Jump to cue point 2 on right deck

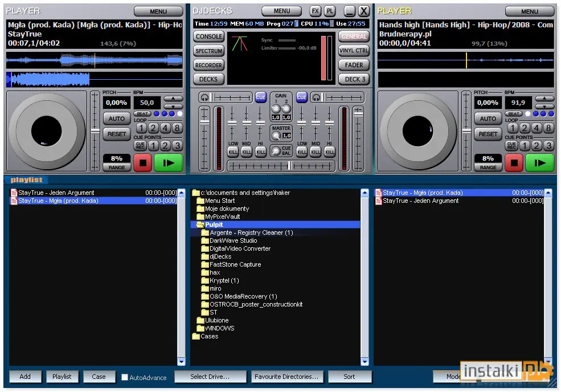(537, 146)
